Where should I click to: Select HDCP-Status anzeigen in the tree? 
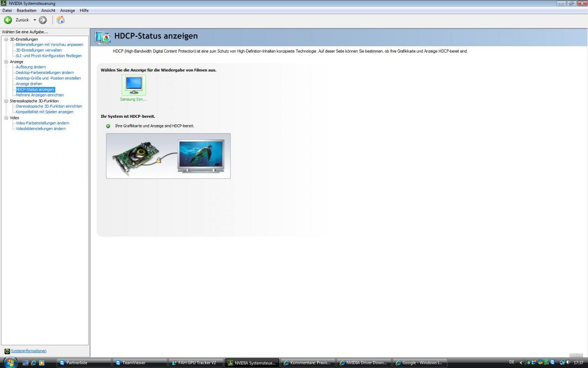pyautogui.click(x=35, y=89)
